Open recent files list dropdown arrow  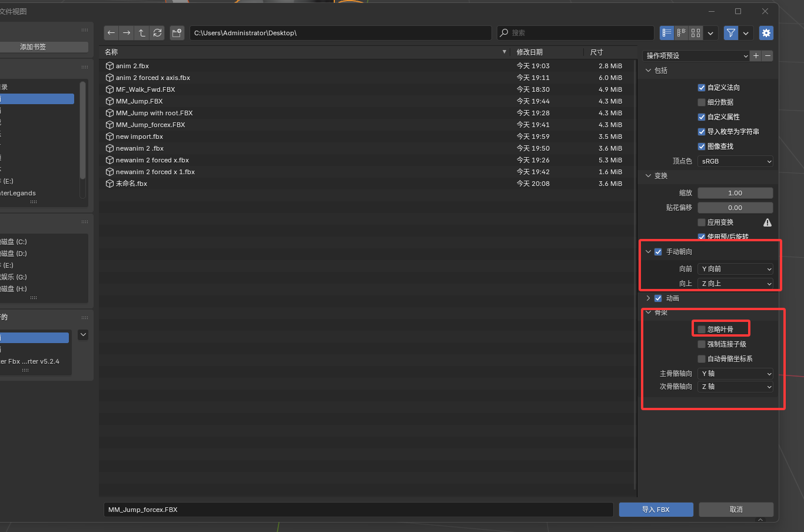click(83, 335)
